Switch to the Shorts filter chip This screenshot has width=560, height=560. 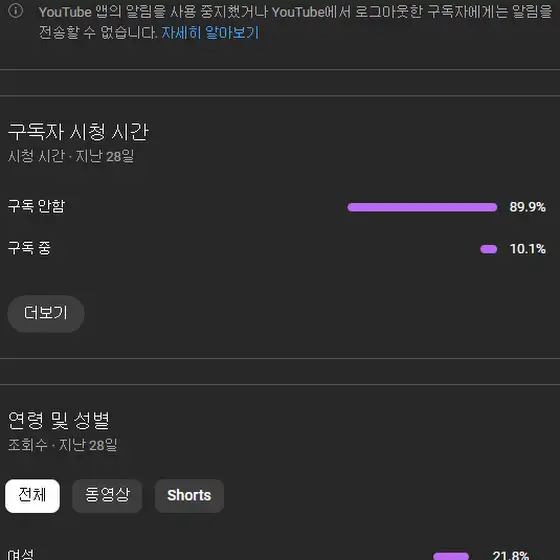(x=189, y=495)
